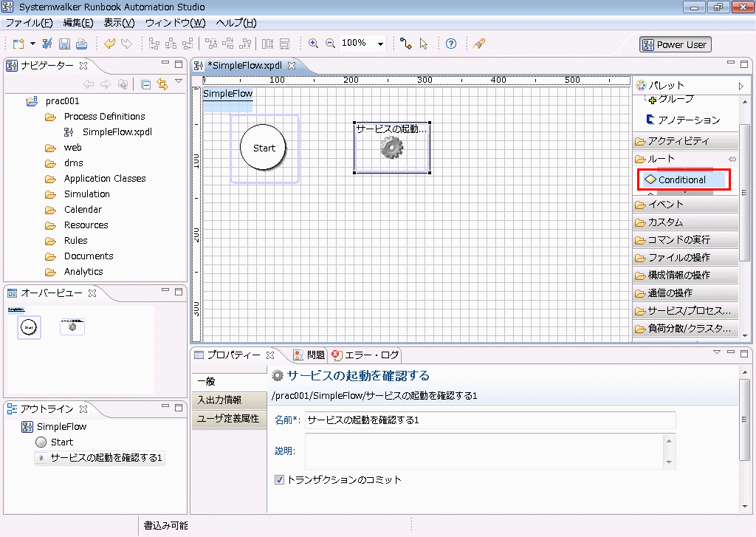Click the overview thumbnail Start node
Viewport: 756px width, 537px height.
click(29, 328)
